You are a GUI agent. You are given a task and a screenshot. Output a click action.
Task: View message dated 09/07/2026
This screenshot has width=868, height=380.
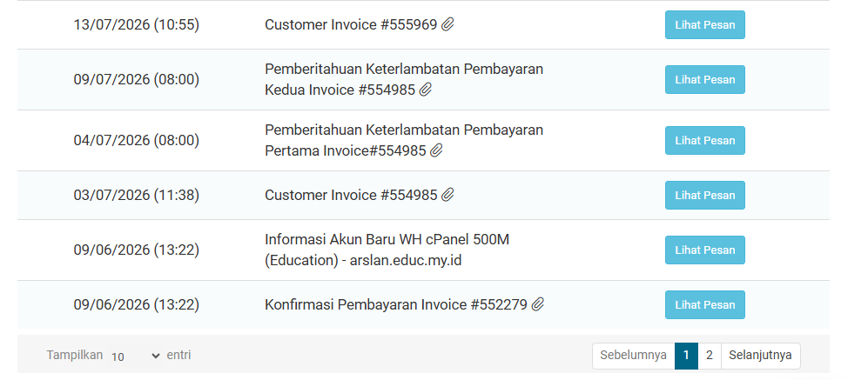(704, 80)
